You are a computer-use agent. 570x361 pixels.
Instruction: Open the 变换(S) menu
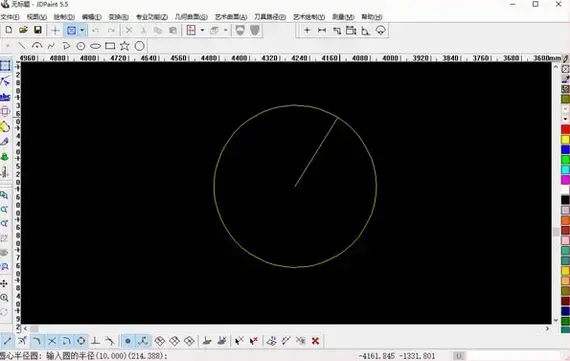point(119,17)
